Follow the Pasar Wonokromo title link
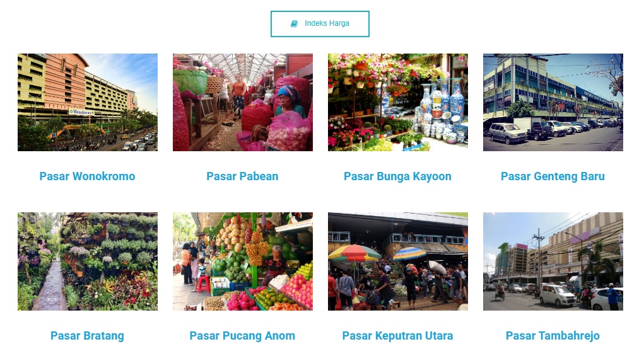Viewport: 644px width, 361px height. click(x=87, y=176)
